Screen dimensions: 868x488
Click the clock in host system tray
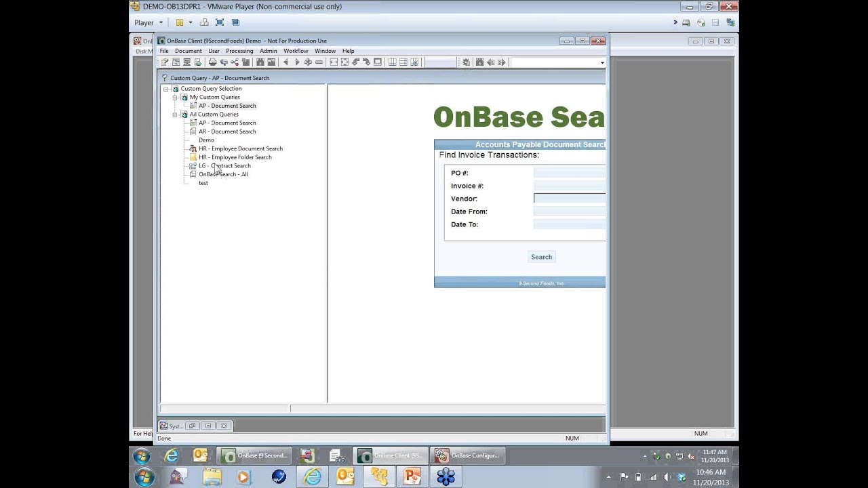711,477
